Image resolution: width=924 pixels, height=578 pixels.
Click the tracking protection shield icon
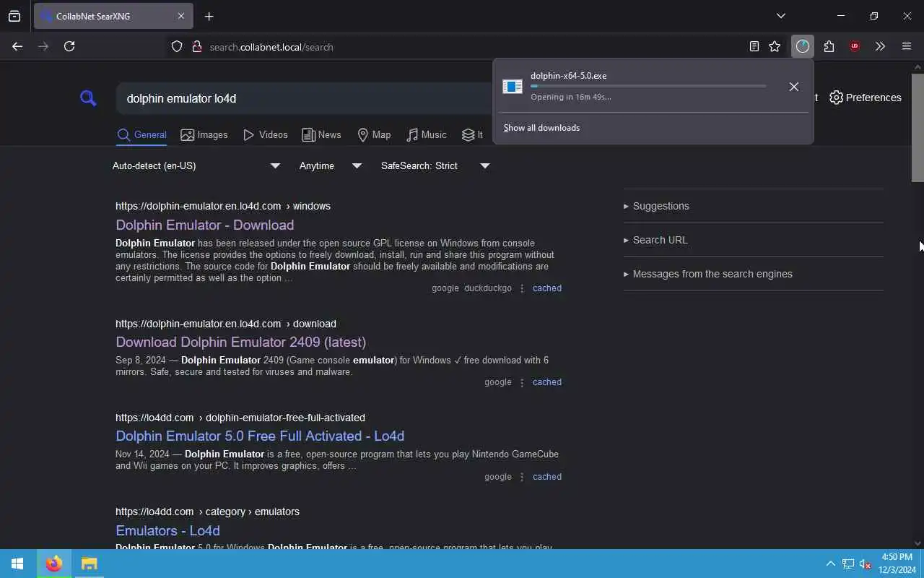pyautogui.click(x=177, y=47)
